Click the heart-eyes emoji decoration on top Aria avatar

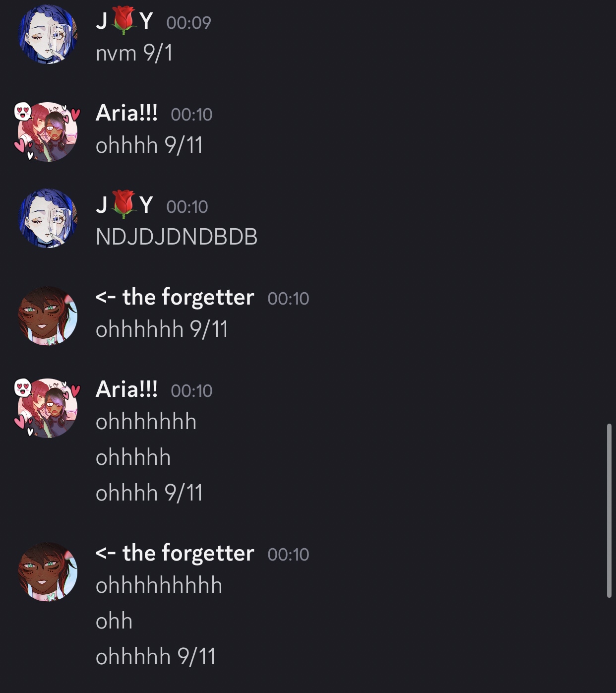23,111
